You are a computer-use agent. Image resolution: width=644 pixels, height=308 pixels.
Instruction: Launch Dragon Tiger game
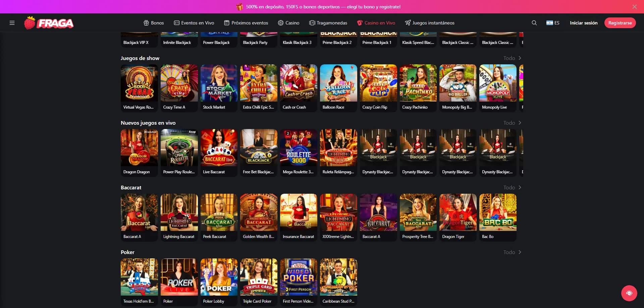tap(458, 218)
